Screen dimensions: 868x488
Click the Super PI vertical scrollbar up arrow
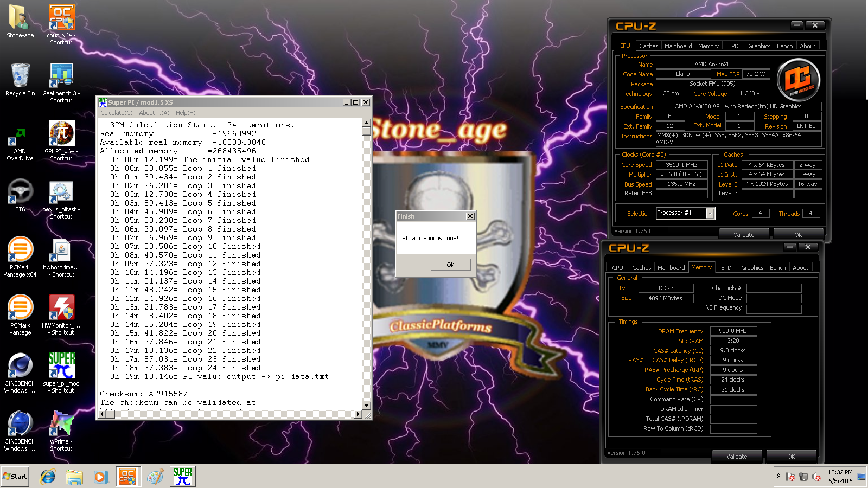click(x=367, y=123)
